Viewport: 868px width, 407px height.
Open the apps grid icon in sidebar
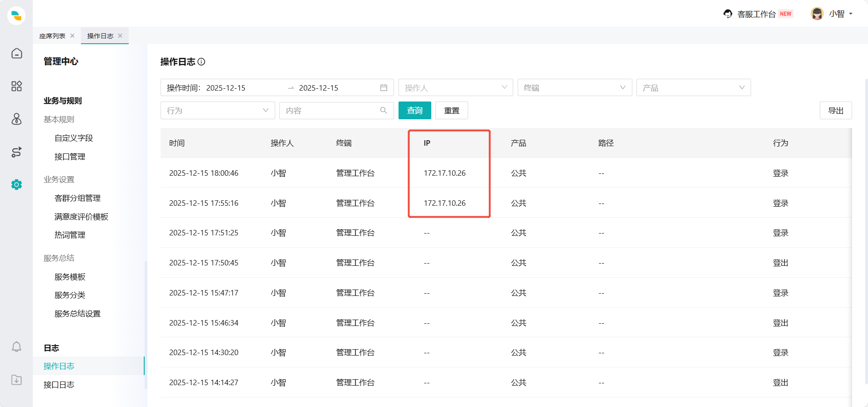point(16,86)
